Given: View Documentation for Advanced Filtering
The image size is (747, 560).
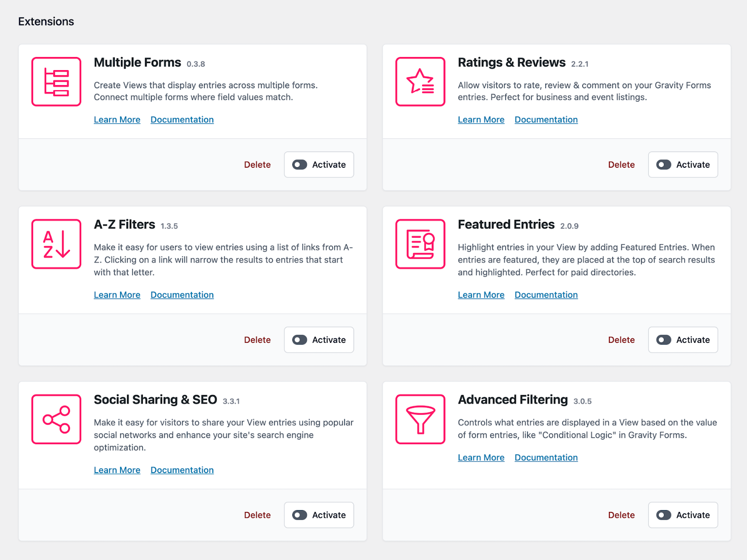Looking at the screenshot, I should coord(546,457).
